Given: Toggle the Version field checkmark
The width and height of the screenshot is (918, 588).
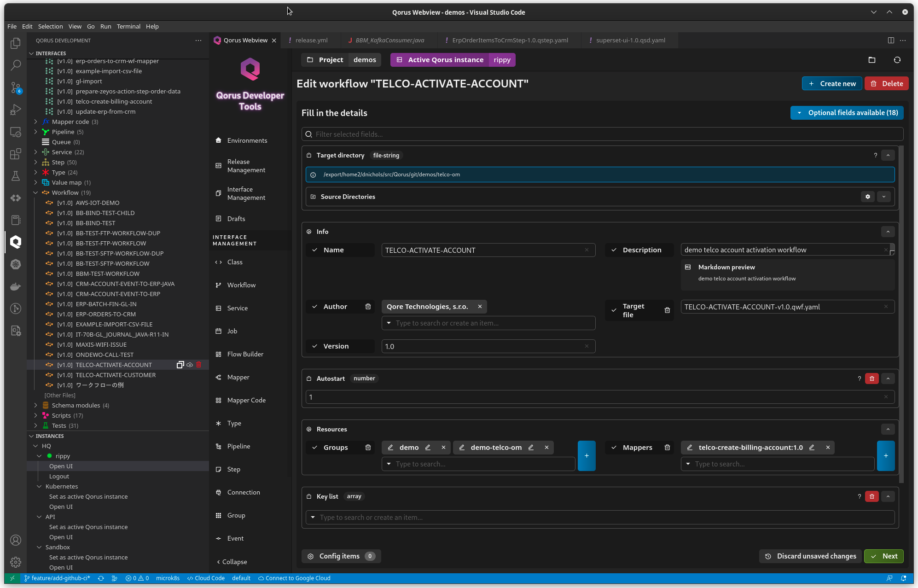Looking at the screenshot, I should 315,346.
